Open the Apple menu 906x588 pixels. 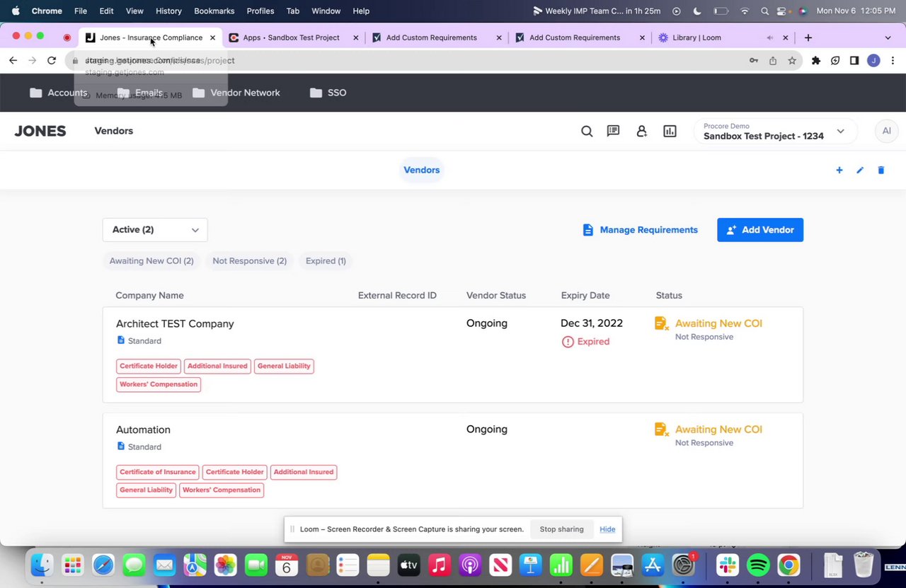(x=16, y=11)
